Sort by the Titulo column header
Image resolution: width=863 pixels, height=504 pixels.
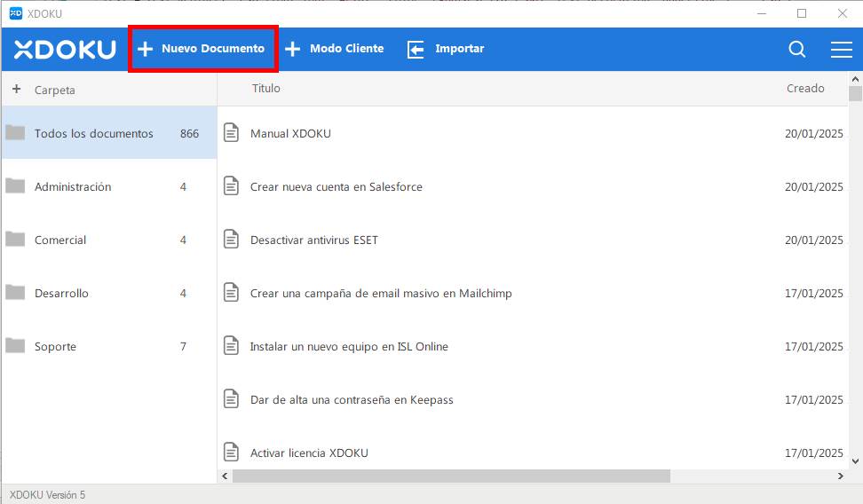tap(265, 88)
